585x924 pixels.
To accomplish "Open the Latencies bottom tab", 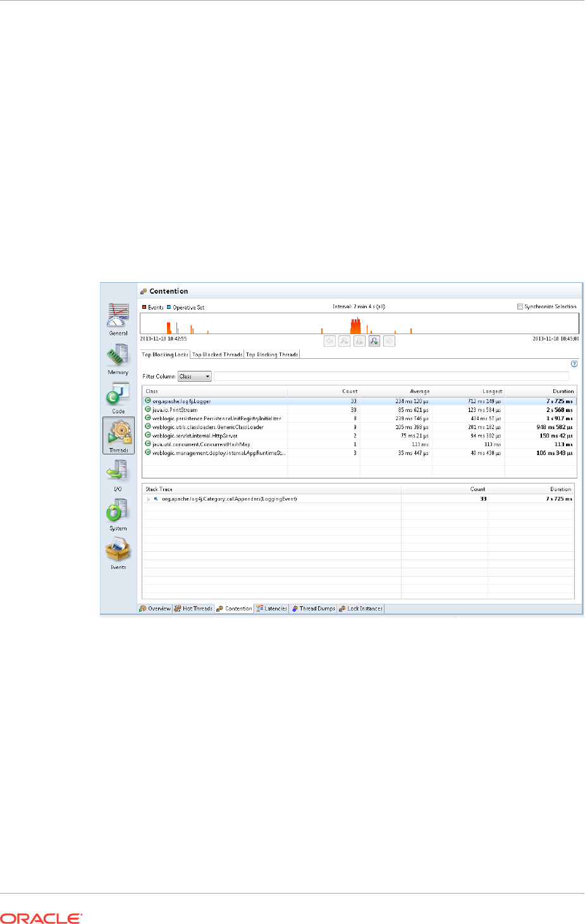I will point(272,609).
